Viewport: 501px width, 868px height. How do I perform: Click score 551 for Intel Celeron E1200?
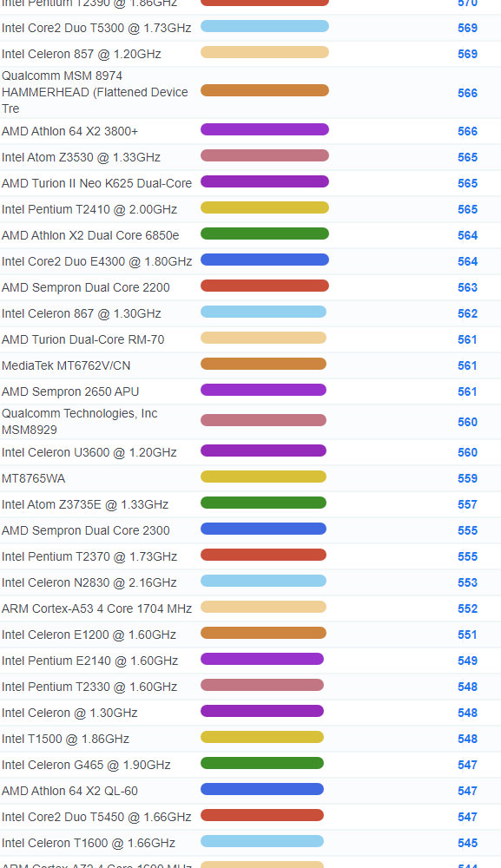[467, 635]
